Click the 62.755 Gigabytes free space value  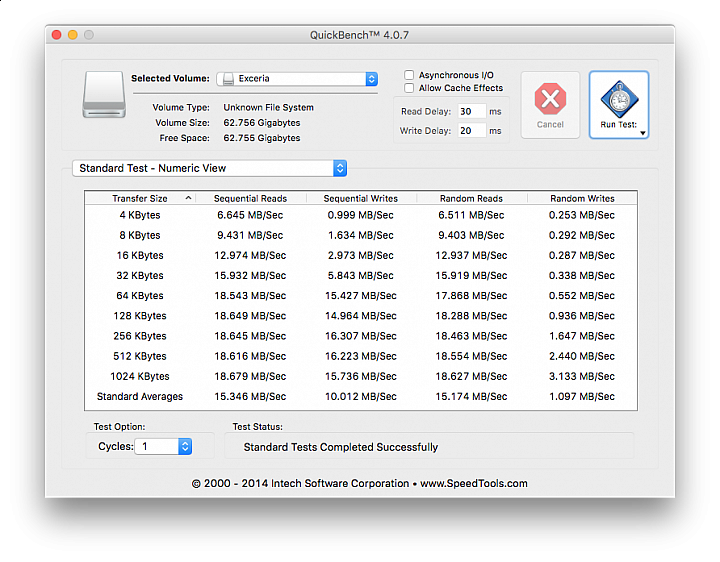pos(262,138)
